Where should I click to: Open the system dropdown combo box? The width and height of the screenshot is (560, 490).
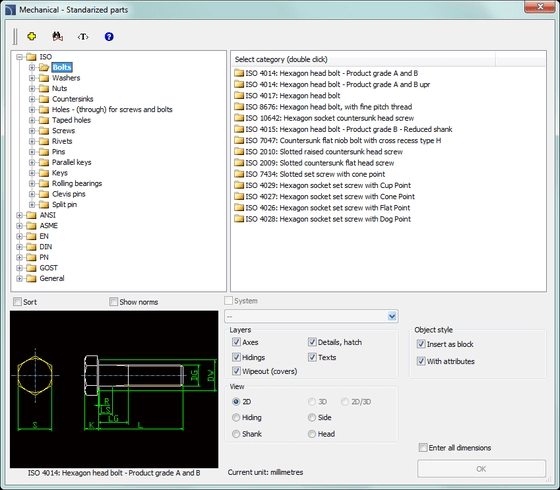(x=311, y=316)
